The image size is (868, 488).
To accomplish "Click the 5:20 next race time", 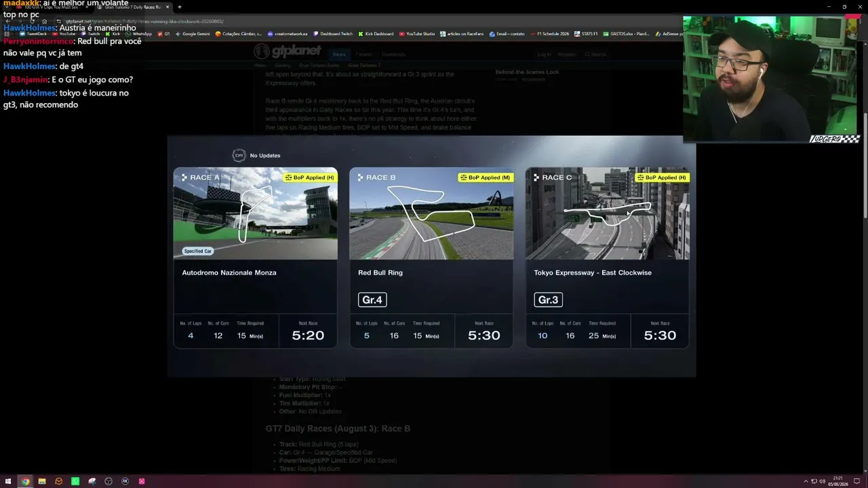I will (308, 335).
